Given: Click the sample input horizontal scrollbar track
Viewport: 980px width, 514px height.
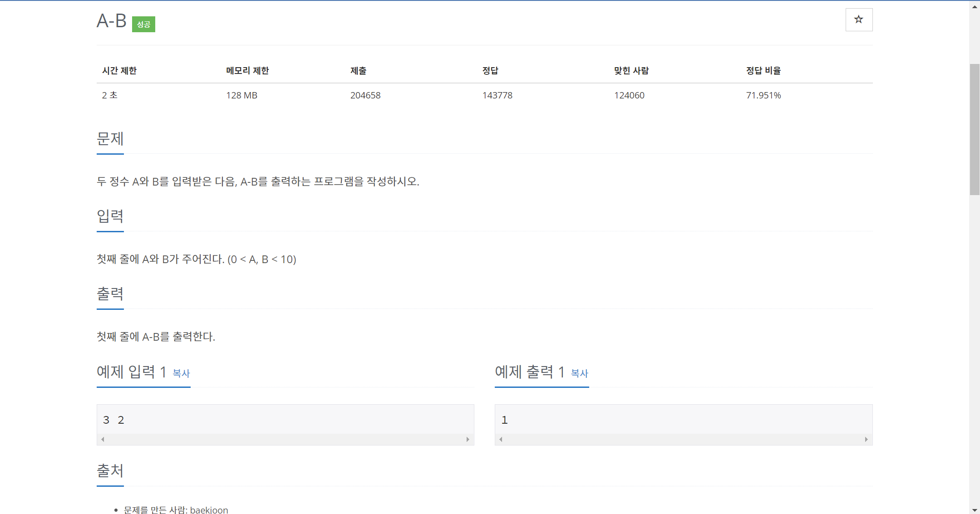Looking at the screenshot, I should 285,439.
